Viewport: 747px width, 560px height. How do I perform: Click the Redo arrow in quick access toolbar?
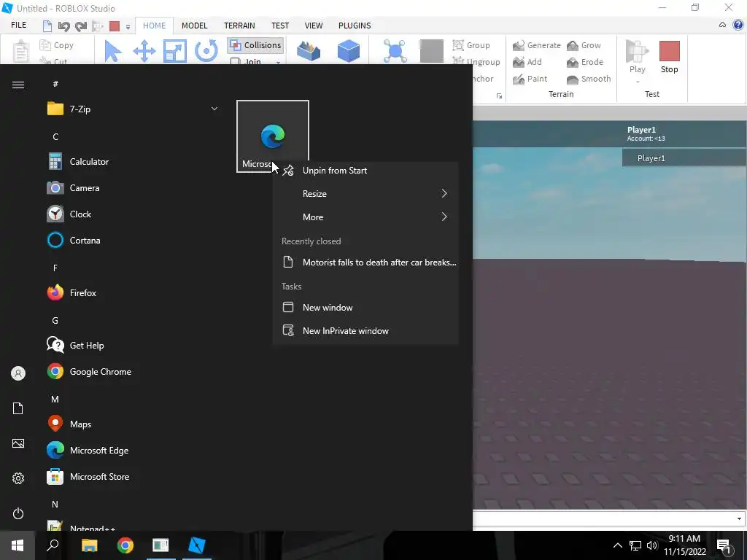[80, 26]
